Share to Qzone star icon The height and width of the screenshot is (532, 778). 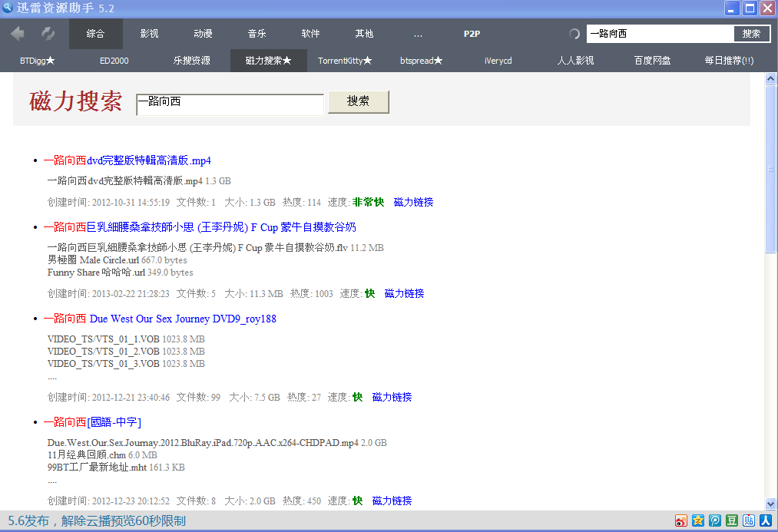coord(697,520)
